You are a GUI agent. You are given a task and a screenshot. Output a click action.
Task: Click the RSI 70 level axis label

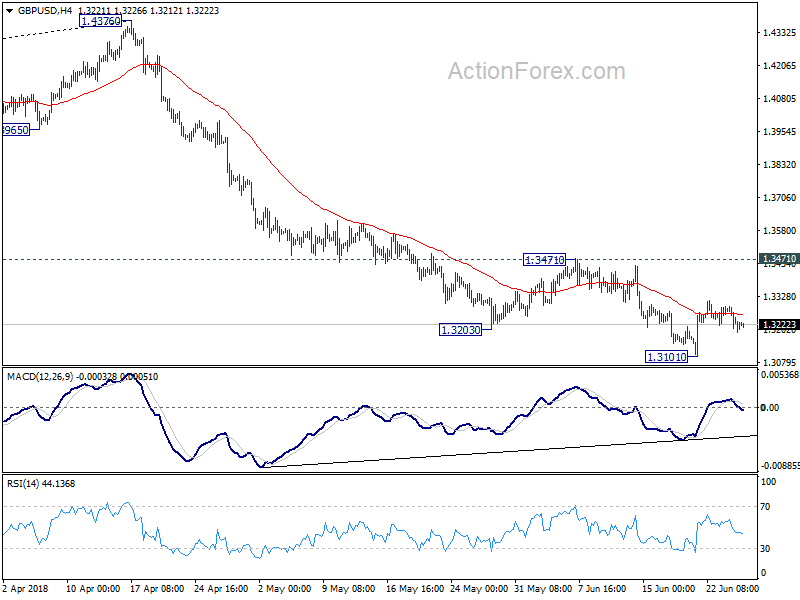coord(765,507)
